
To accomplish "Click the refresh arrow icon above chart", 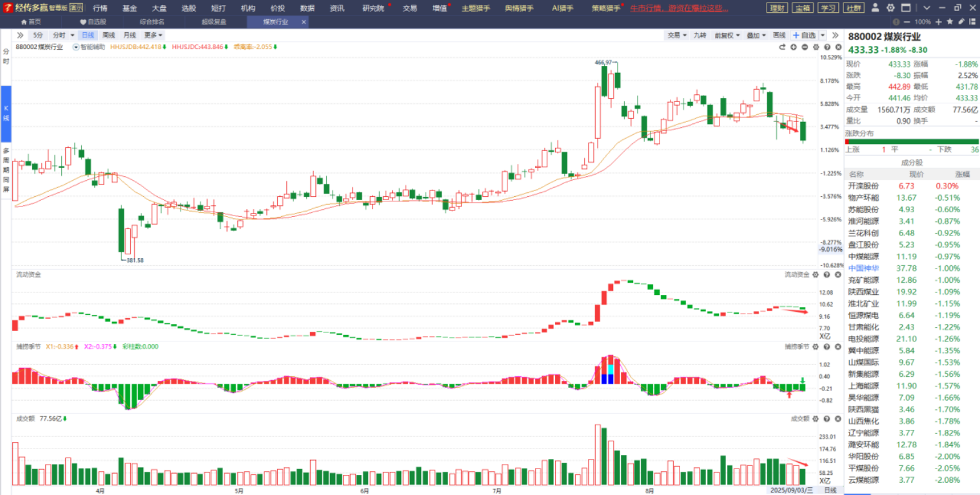I will coord(782,47).
